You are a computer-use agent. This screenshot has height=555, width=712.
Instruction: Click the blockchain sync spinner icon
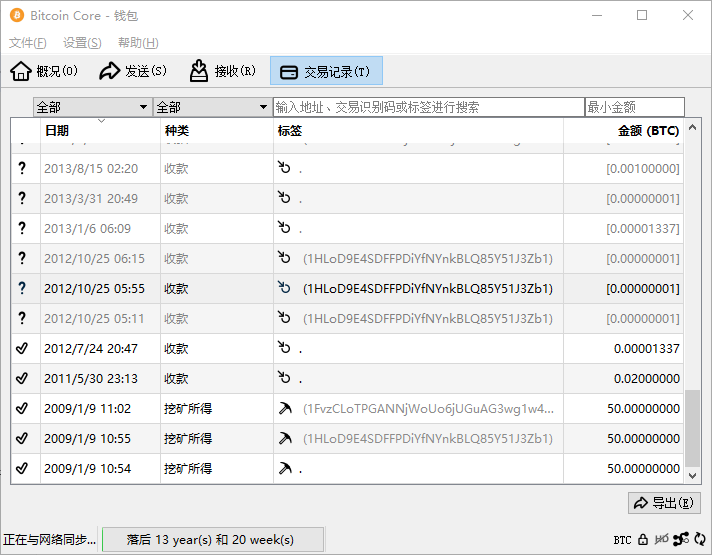[699, 540]
